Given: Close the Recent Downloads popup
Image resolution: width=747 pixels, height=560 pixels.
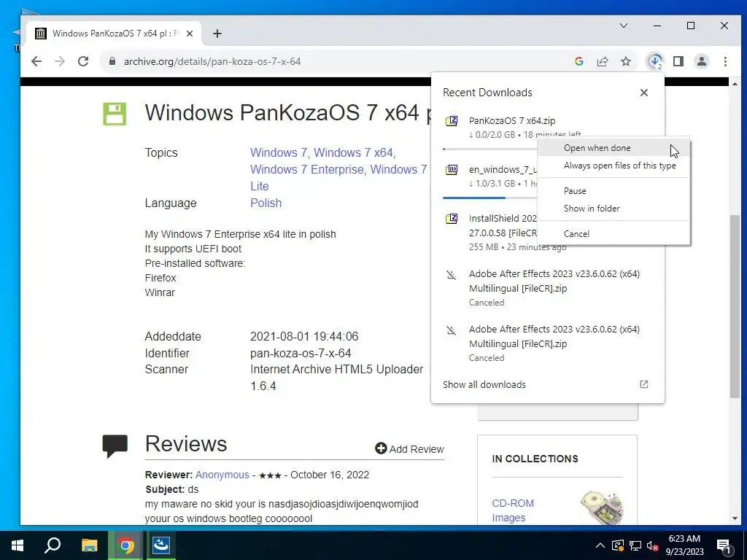Looking at the screenshot, I should click(x=644, y=93).
